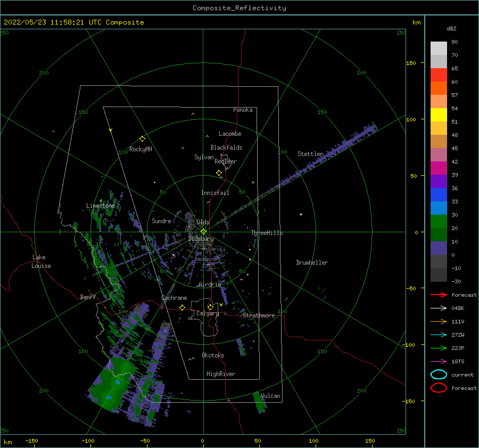This screenshot has height=448, width=479.
Task: Pick the 65 dBZ red swatch
Action: click(x=439, y=75)
